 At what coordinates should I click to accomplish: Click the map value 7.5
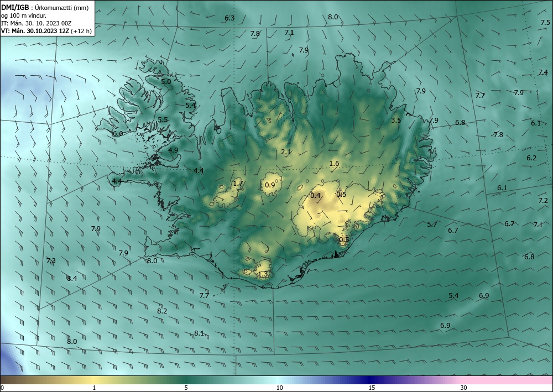click(x=545, y=22)
